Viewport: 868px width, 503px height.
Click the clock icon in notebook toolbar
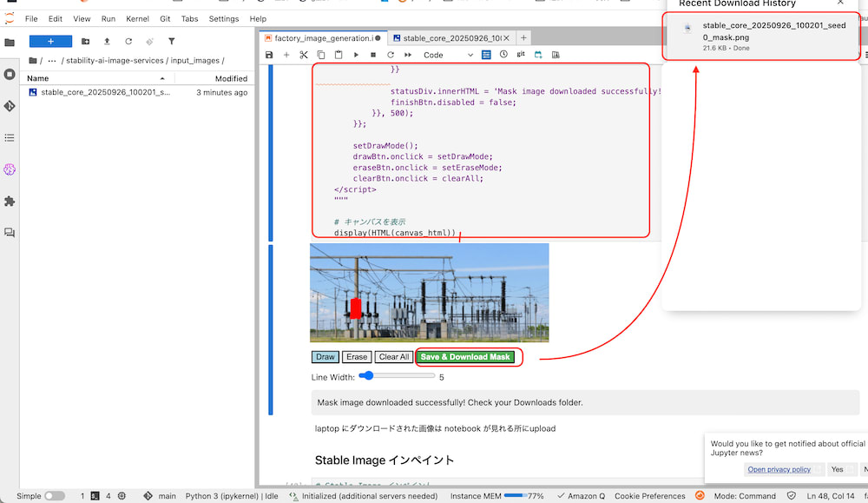pyautogui.click(x=503, y=54)
